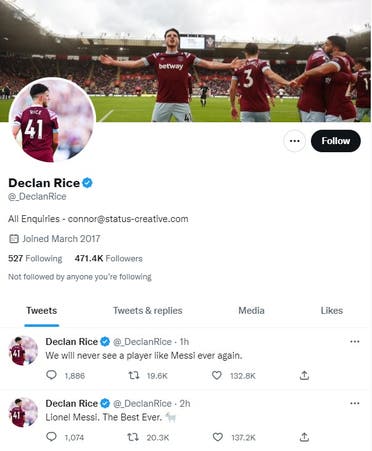Follow Declan Rice

pyautogui.click(x=336, y=141)
